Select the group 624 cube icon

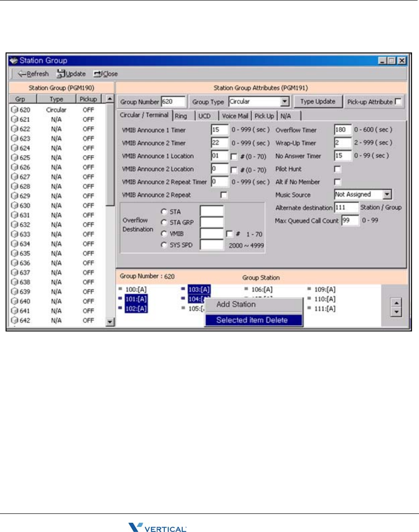pyautogui.click(x=14, y=148)
